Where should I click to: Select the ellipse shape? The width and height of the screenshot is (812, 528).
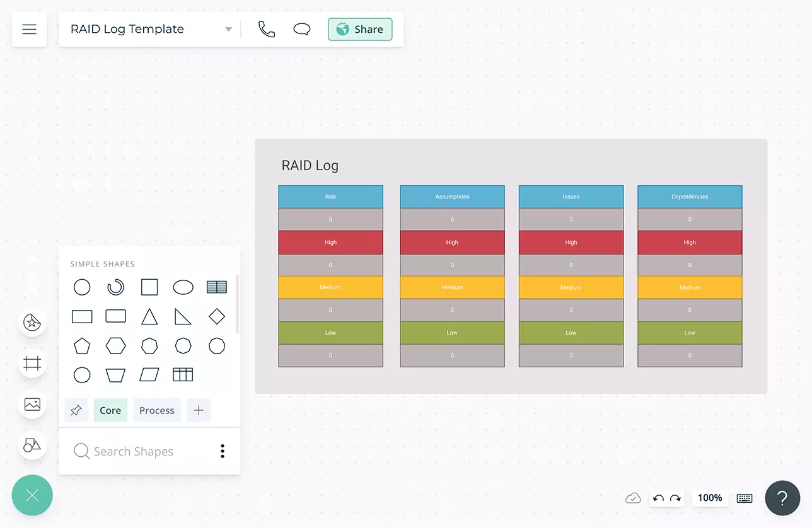click(x=183, y=287)
